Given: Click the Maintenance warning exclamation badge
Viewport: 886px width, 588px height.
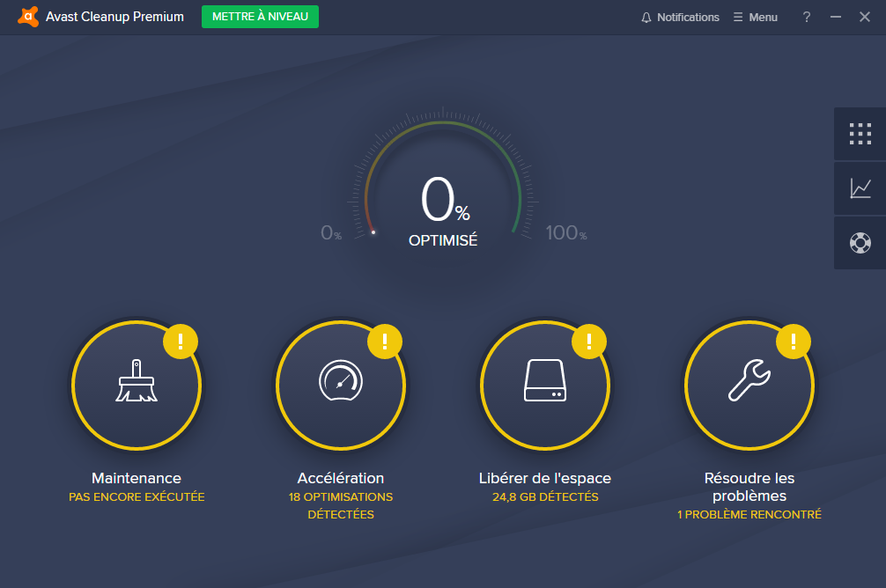Looking at the screenshot, I should (181, 340).
